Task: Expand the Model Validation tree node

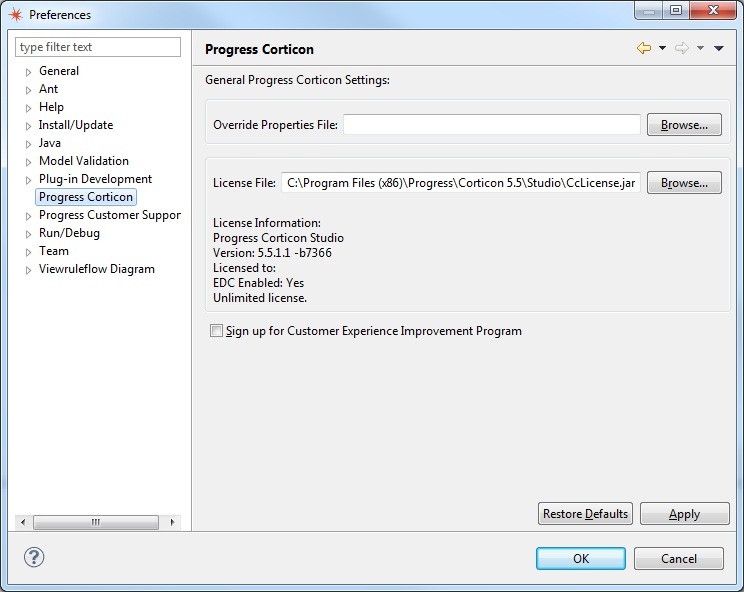Action: click(x=28, y=162)
